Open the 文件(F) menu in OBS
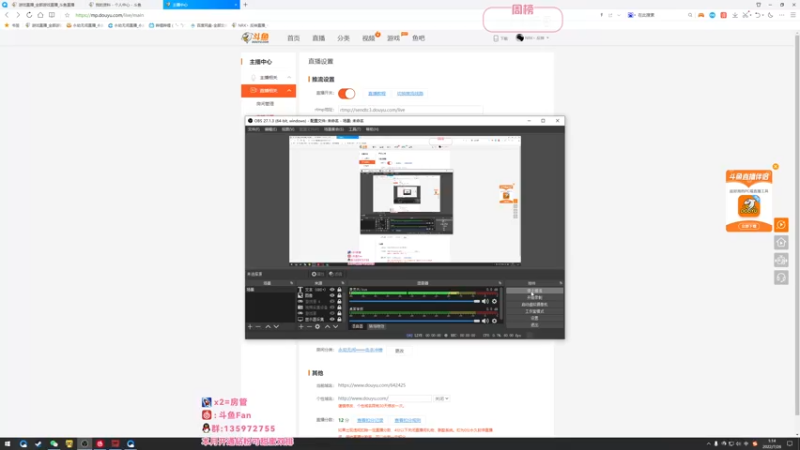The image size is (800, 450). (x=254, y=130)
